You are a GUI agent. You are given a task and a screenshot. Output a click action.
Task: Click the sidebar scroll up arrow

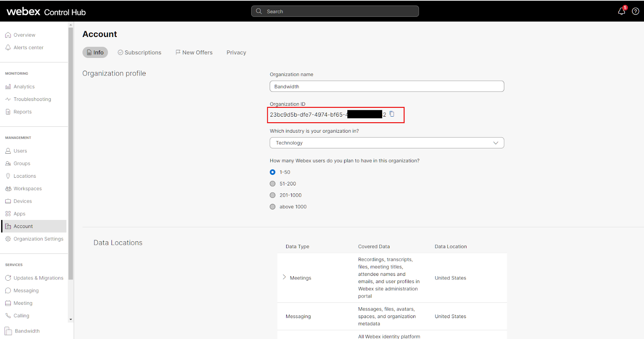(71, 25)
